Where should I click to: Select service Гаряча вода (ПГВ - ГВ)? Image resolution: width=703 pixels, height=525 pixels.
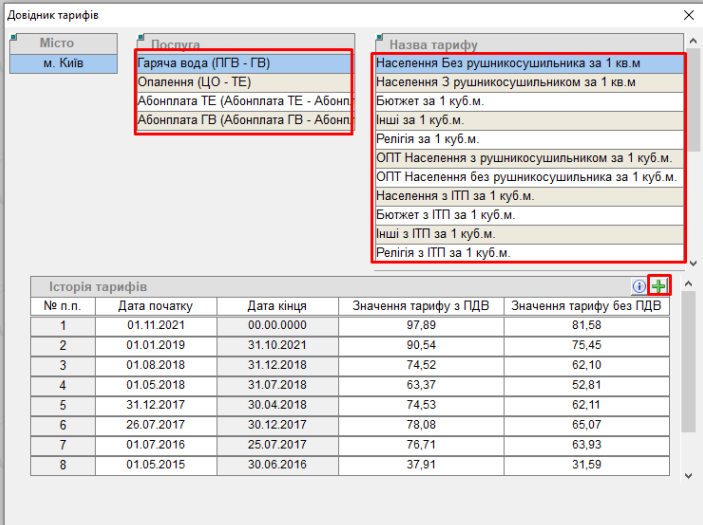coord(243,63)
